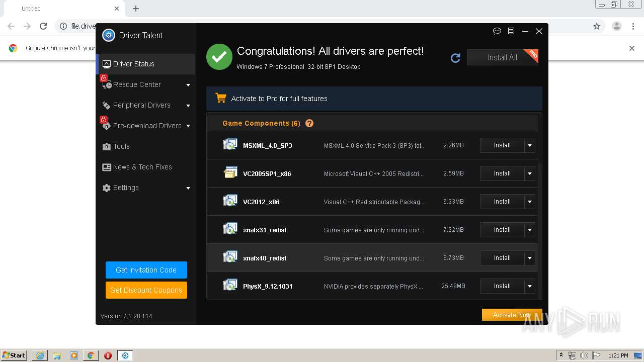Install the PhysX_9.12.1031 component

pyautogui.click(x=502, y=286)
